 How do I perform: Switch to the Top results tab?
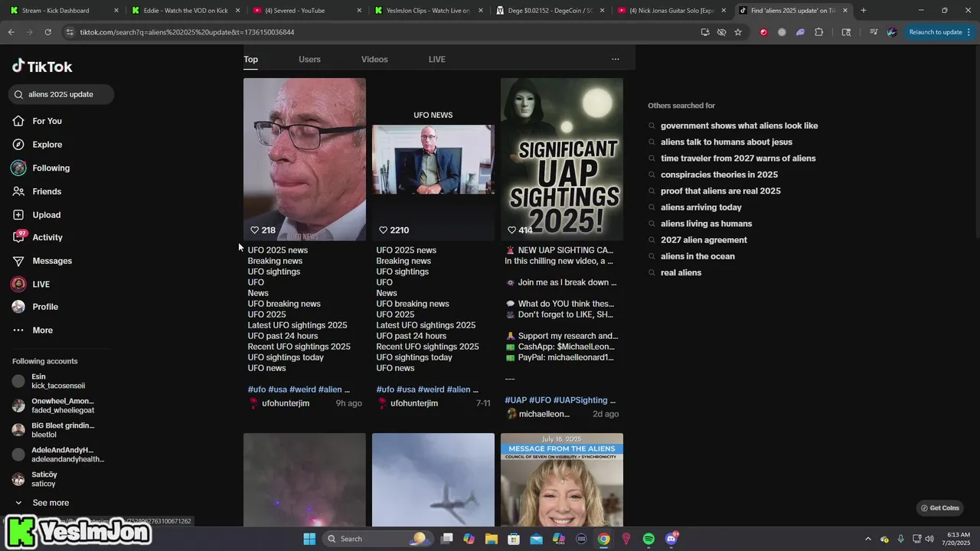coord(250,59)
